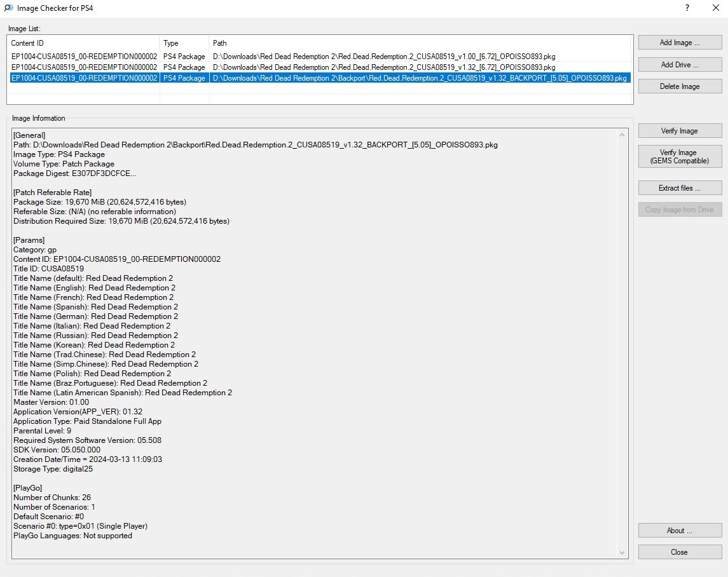Click the Creation Date/Time line
Screen dimensions: 728x577
point(88,459)
